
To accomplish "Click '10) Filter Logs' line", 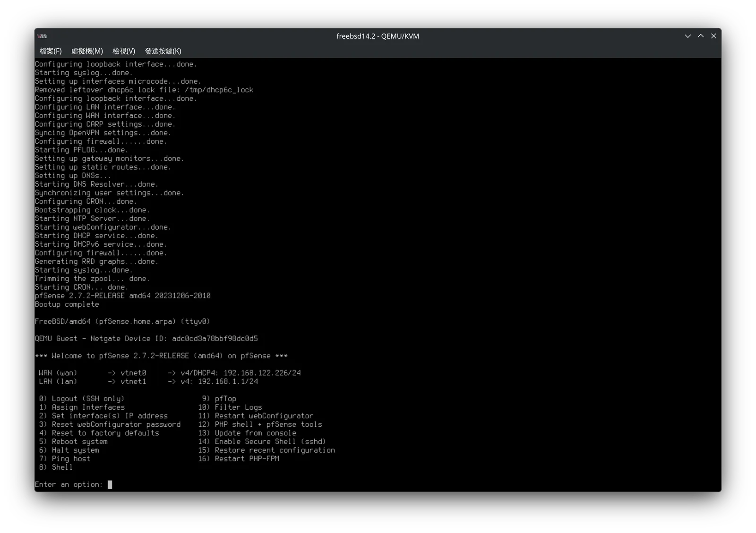I will point(230,407).
